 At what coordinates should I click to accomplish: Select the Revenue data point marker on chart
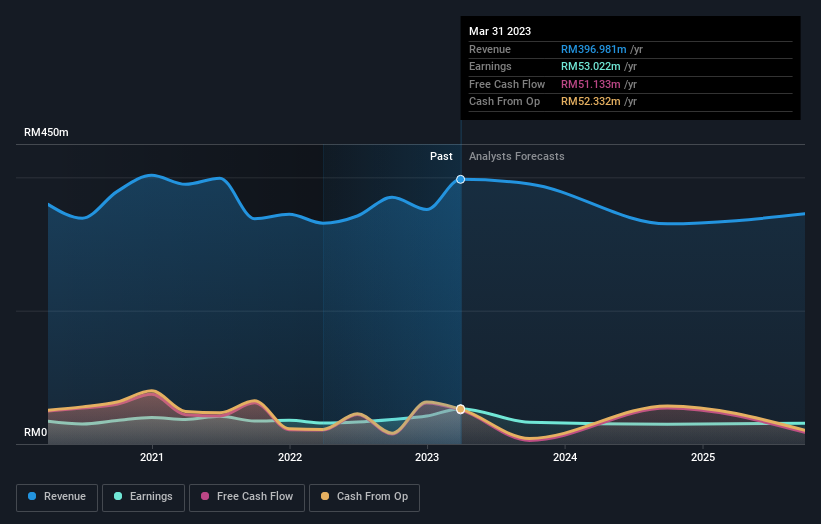click(x=460, y=180)
